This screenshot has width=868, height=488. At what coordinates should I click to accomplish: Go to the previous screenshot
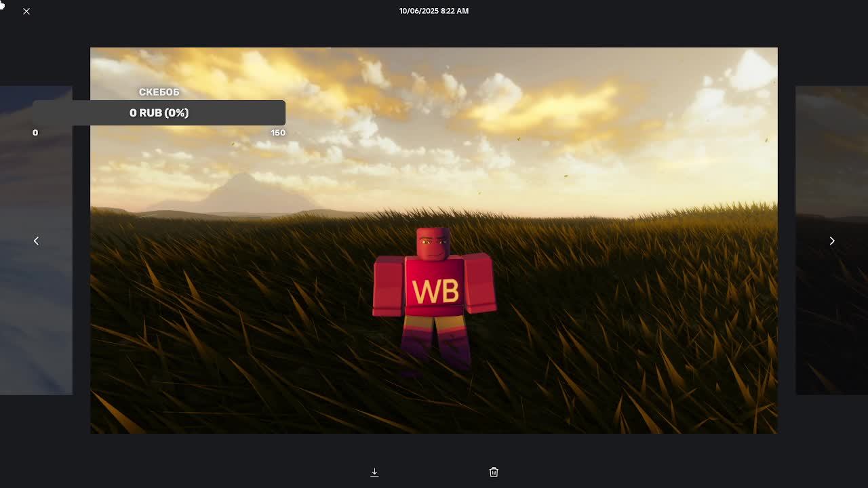(x=37, y=241)
